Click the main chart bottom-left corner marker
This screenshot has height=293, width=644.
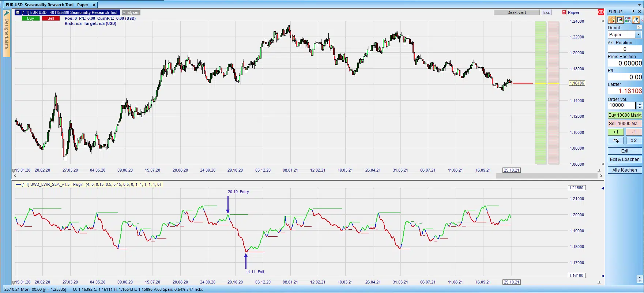click(14, 170)
